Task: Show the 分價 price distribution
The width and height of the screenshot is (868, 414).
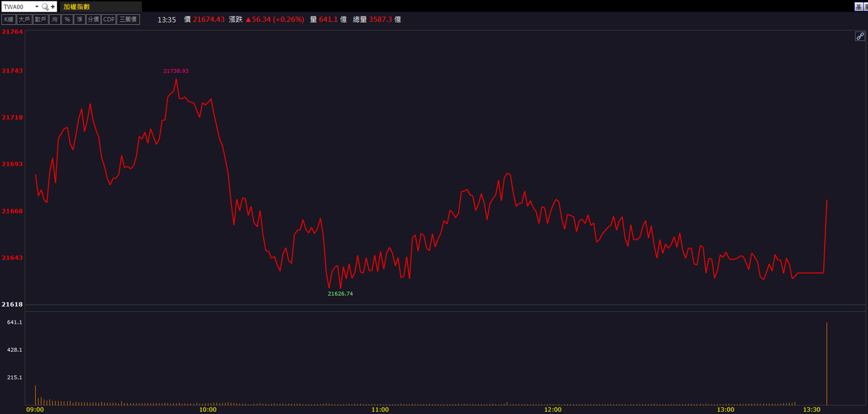Action: (x=93, y=20)
